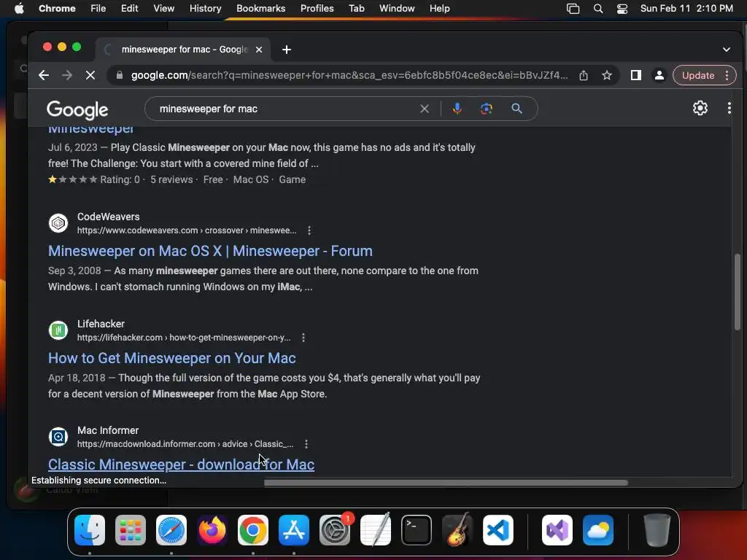This screenshot has width=747, height=560.
Task: Click the CodeWeavers URL breadcrumb text
Action: 187,230
